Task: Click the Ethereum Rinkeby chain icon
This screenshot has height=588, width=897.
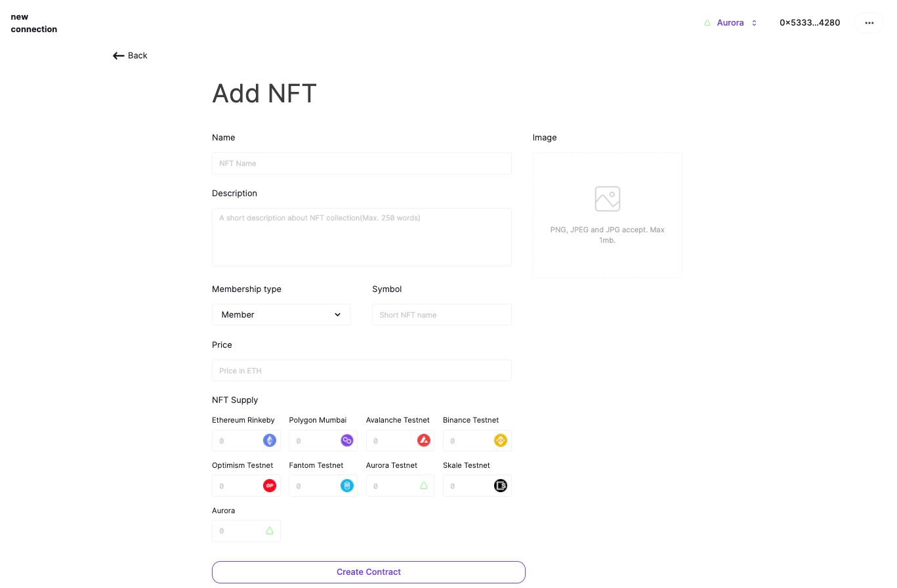Action: pos(270,440)
